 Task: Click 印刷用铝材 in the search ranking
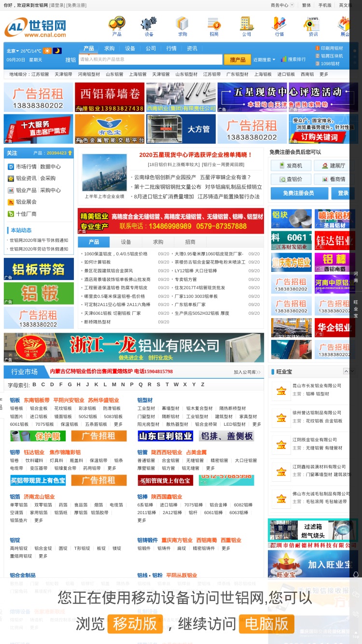tap(332, 48)
